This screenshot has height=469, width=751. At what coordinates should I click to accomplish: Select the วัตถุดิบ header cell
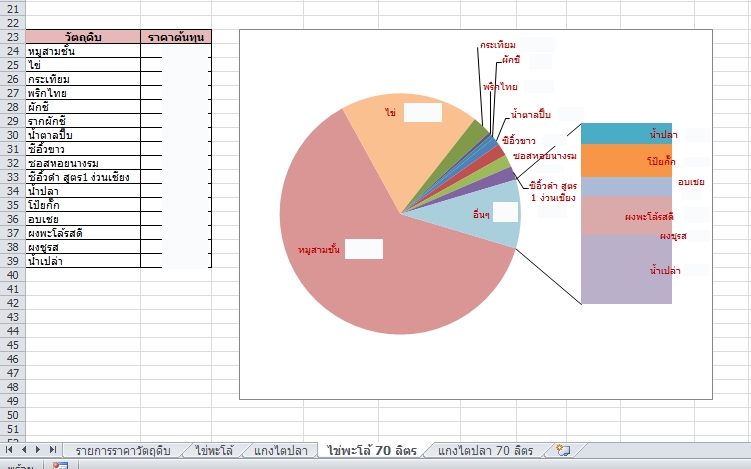coord(83,37)
